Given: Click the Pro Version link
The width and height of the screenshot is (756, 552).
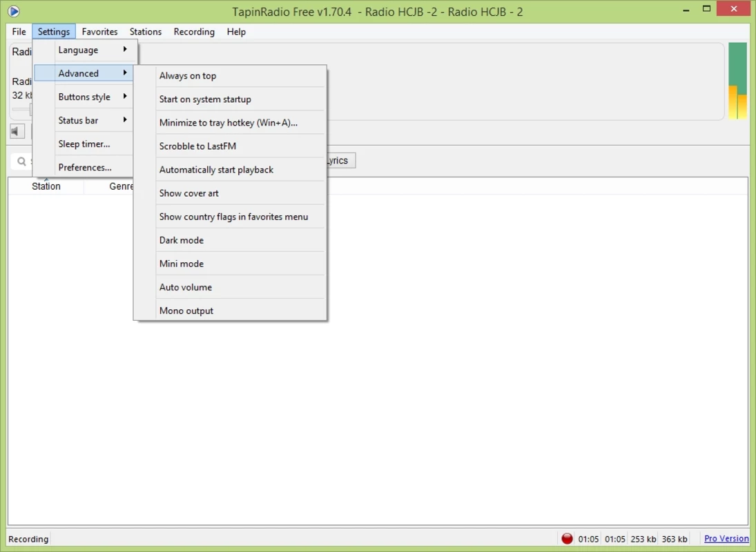Looking at the screenshot, I should (726, 539).
